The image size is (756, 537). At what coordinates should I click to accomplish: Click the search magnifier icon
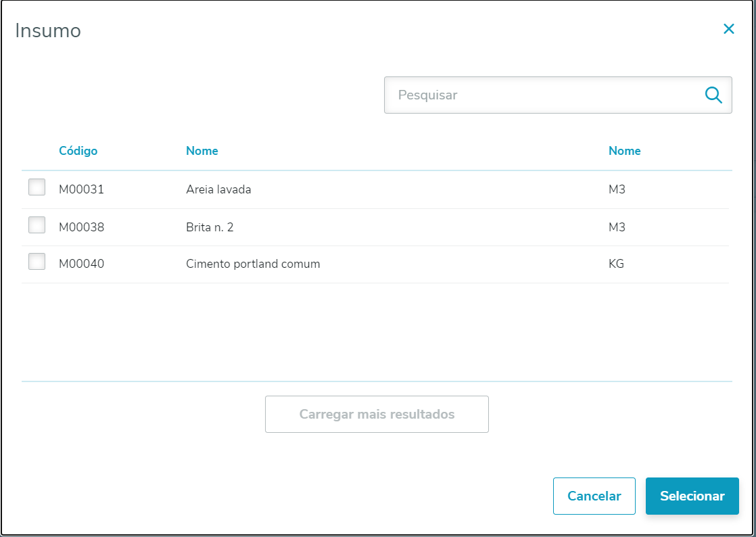[x=713, y=95]
